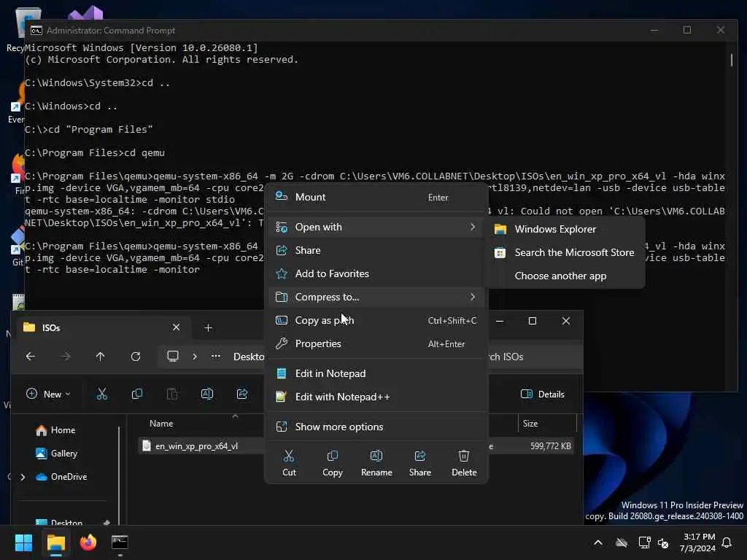
Task: Expand the Compress to arrow chevron
Action: pyautogui.click(x=472, y=297)
